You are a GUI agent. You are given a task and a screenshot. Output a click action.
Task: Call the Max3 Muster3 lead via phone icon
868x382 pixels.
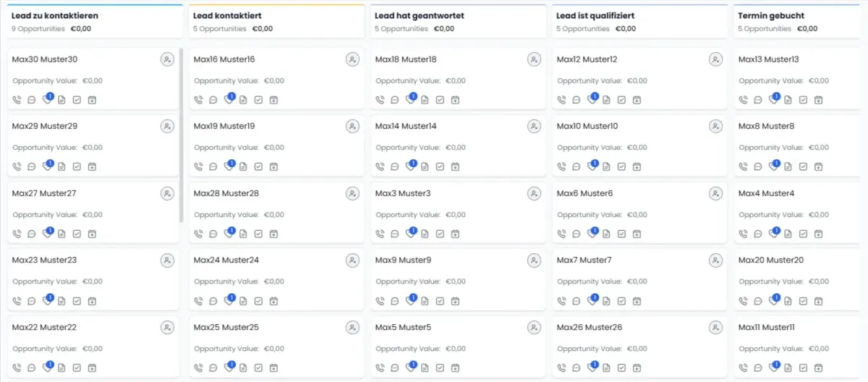point(380,234)
